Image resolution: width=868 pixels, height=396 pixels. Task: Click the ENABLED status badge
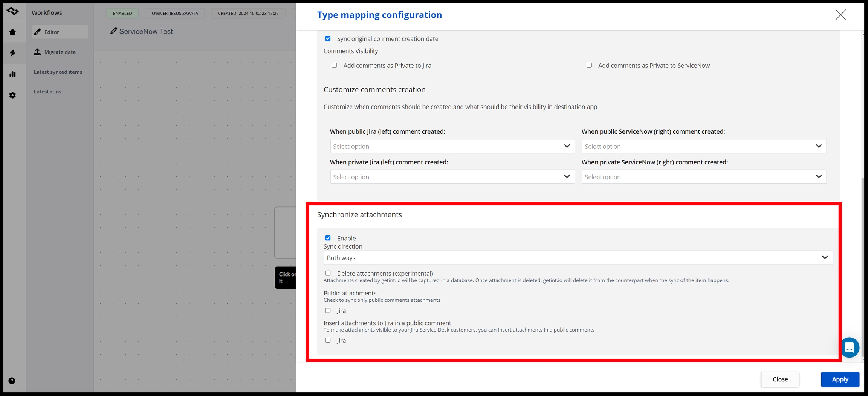point(122,13)
